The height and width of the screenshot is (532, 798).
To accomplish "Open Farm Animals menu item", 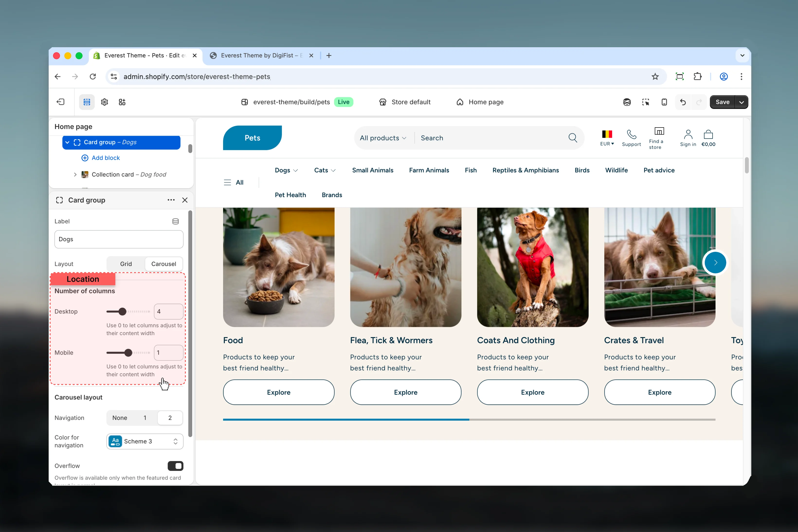I will pos(429,170).
